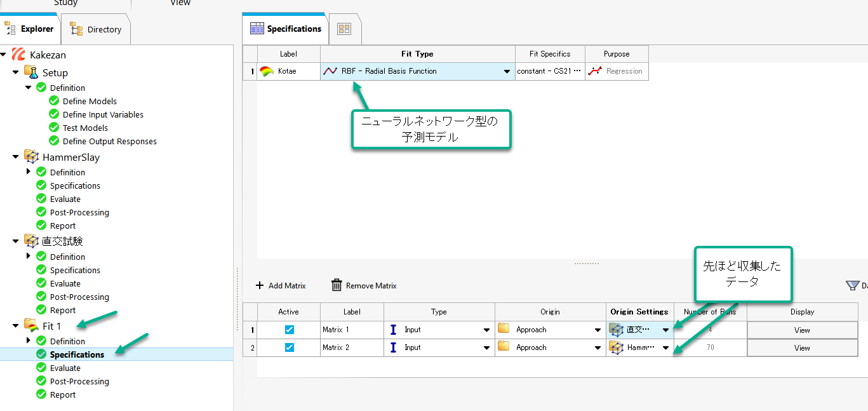The width and height of the screenshot is (868, 411).
Task: Open Origin dropdown for Matrix 2
Action: (598, 348)
